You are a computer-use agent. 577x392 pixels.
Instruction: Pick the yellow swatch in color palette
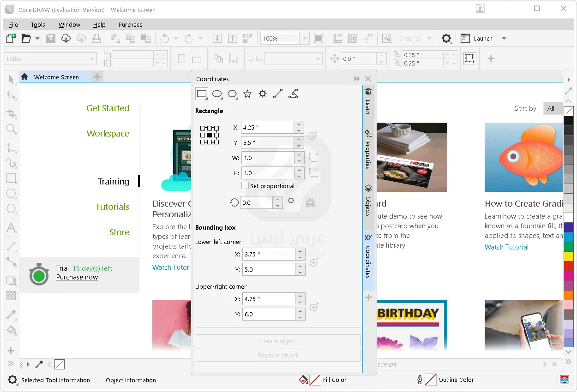tap(569, 256)
